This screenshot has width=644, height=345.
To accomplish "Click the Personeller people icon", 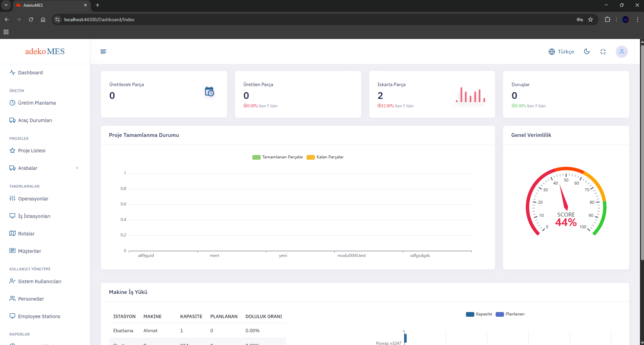I will (12, 299).
